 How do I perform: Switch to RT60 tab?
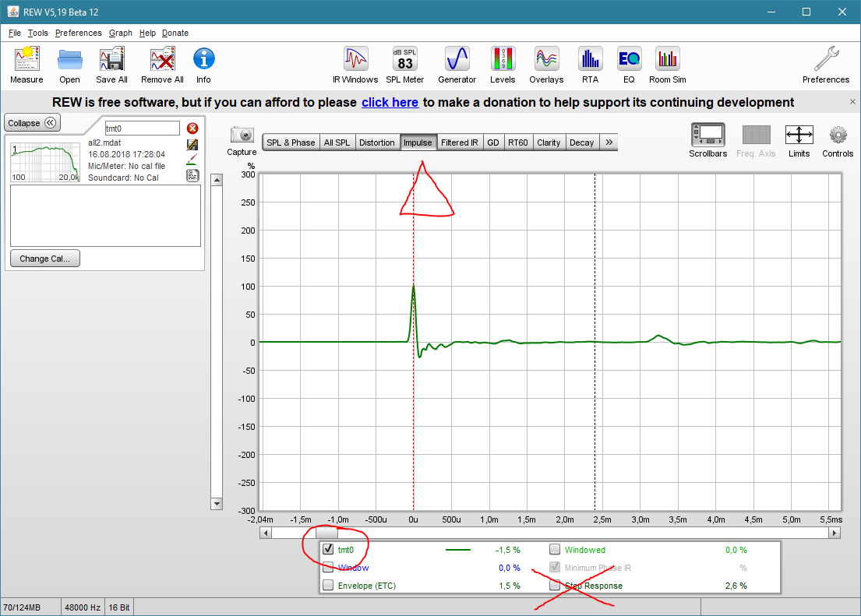pyautogui.click(x=518, y=143)
